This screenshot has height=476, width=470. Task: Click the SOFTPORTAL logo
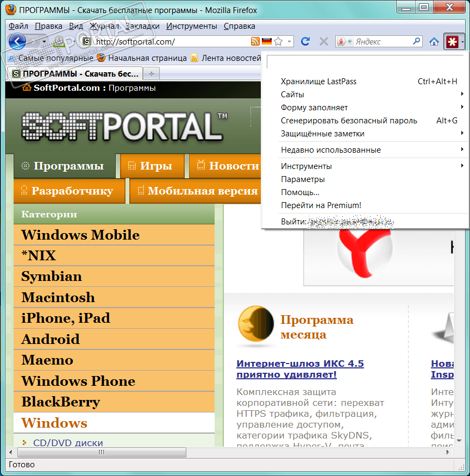pyautogui.click(x=124, y=126)
